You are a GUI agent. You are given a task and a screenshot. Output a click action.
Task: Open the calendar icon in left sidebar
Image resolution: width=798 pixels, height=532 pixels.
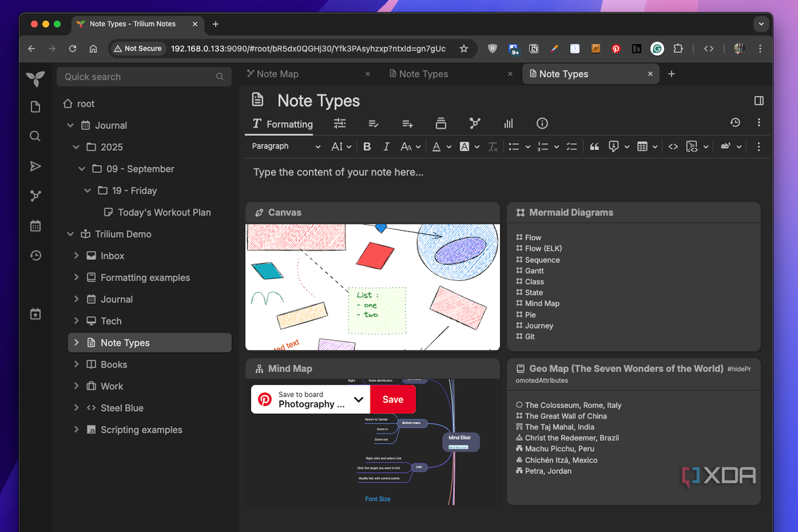35,225
